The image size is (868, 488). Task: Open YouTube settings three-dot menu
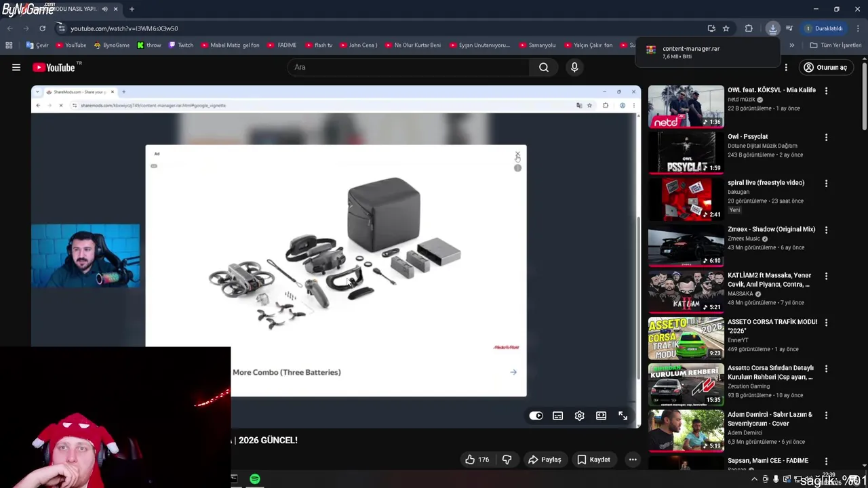[786, 67]
